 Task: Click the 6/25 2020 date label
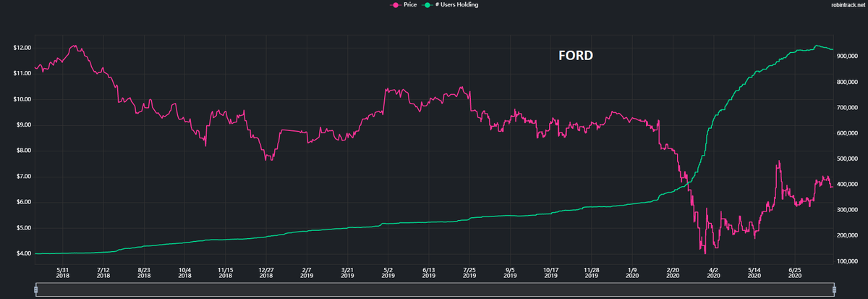pyautogui.click(x=795, y=272)
